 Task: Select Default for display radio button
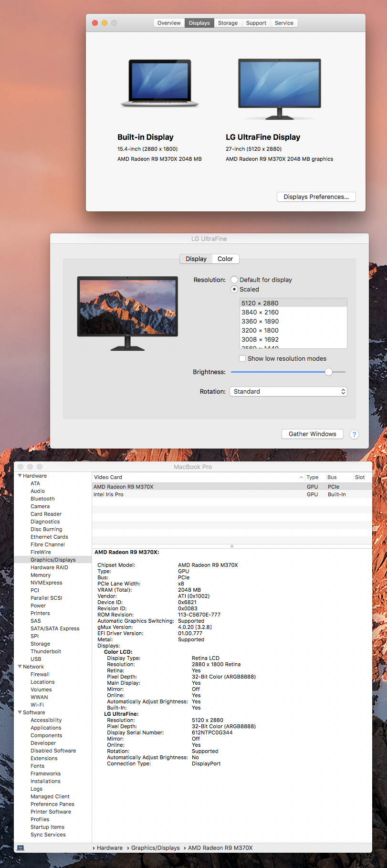tap(234, 280)
